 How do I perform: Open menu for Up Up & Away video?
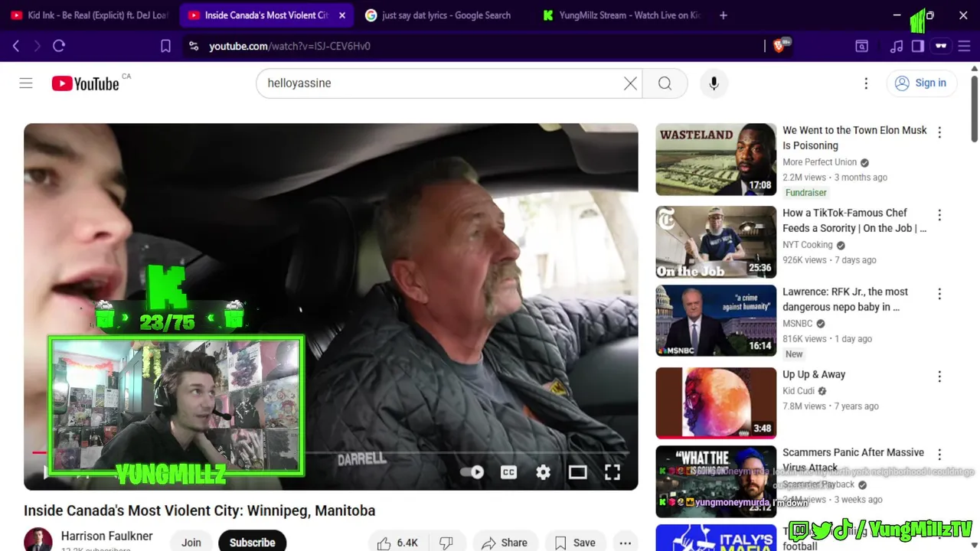[939, 377]
